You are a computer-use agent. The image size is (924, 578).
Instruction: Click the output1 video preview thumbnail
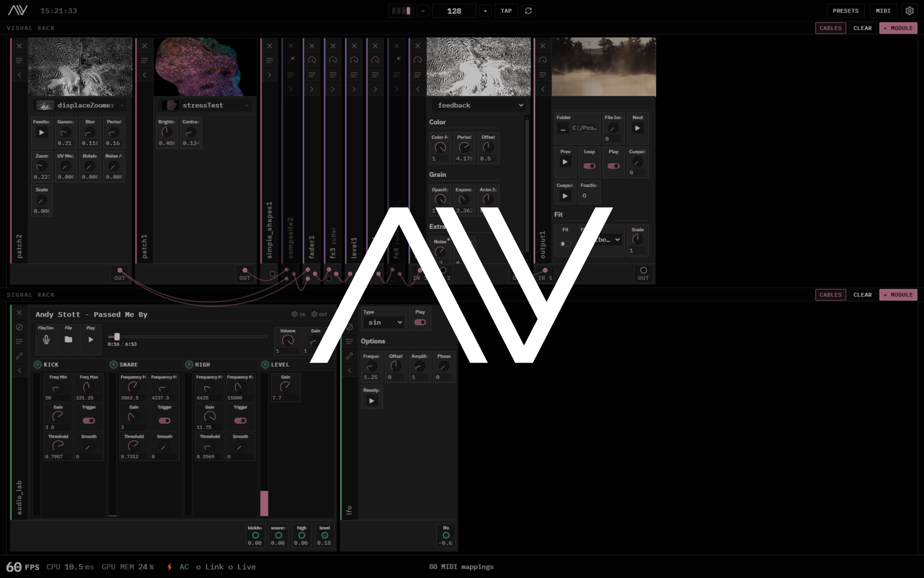pos(603,67)
